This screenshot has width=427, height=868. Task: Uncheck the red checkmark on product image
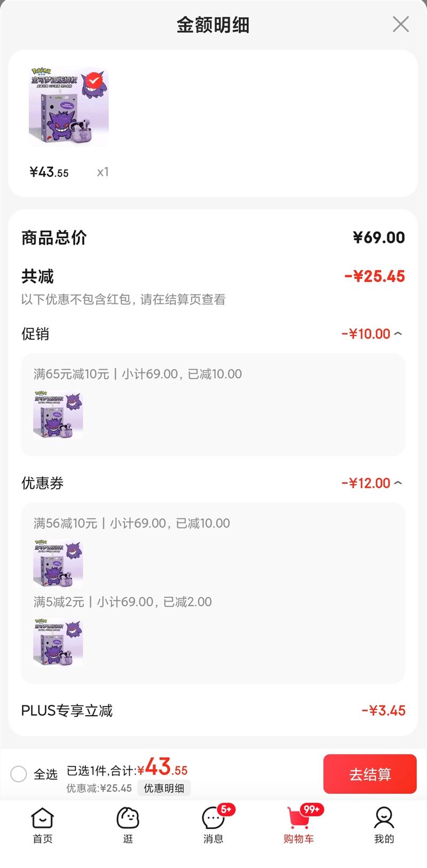click(x=94, y=80)
